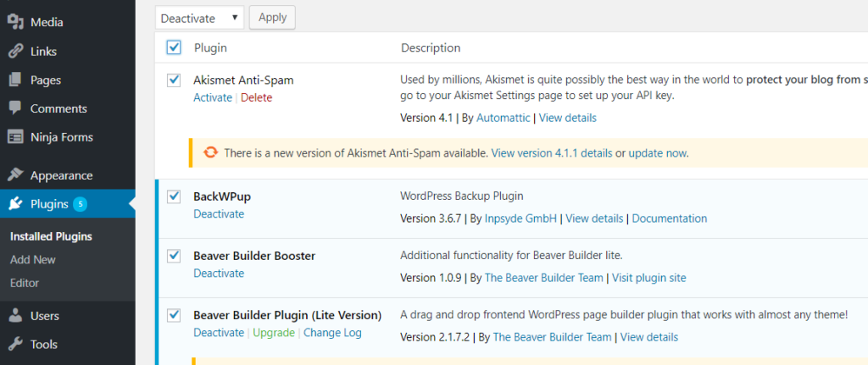Click the Tools wrench icon
Image resolution: width=868 pixels, height=365 pixels.
click(16, 344)
